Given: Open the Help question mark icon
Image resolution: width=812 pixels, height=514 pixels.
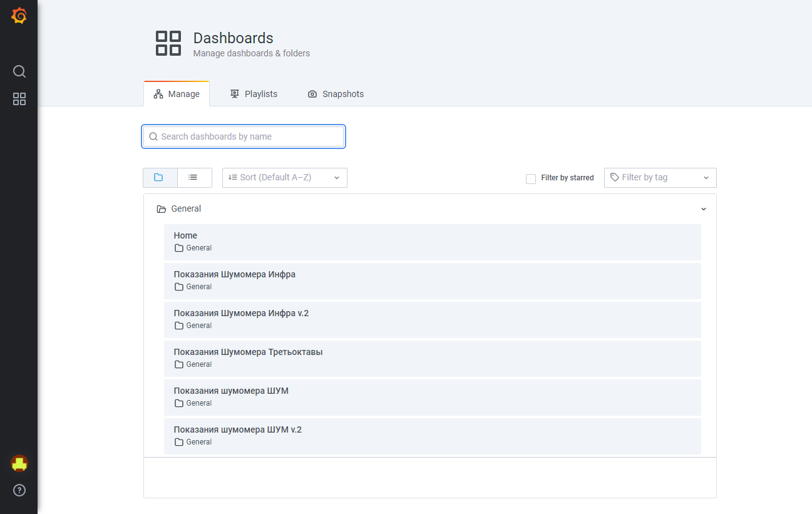Looking at the screenshot, I should click(19, 490).
